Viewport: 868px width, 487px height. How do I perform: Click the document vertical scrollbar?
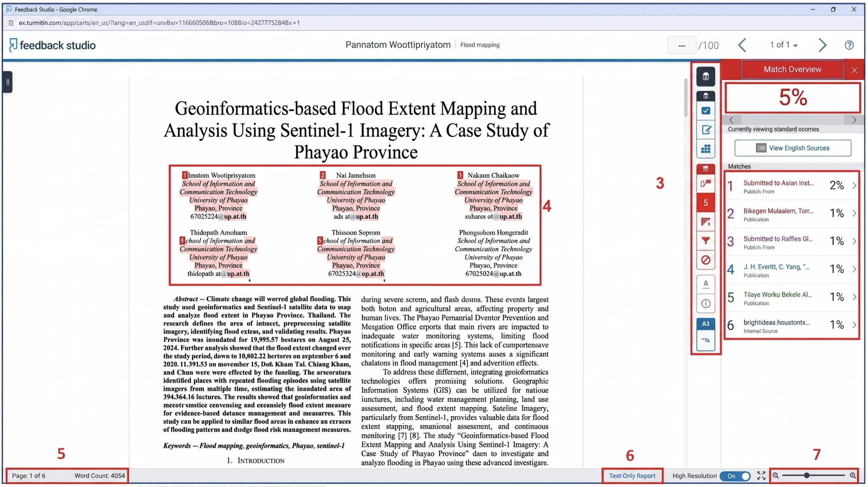click(685, 98)
